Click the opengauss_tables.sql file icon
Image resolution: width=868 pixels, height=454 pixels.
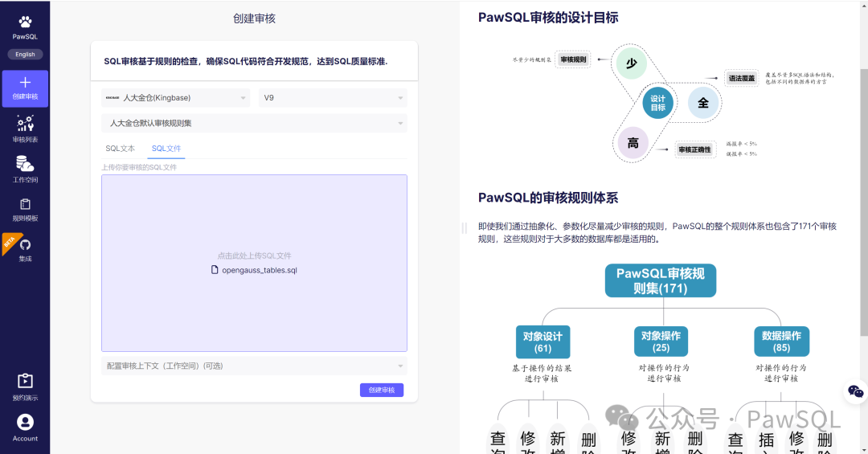[x=215, y=270]
